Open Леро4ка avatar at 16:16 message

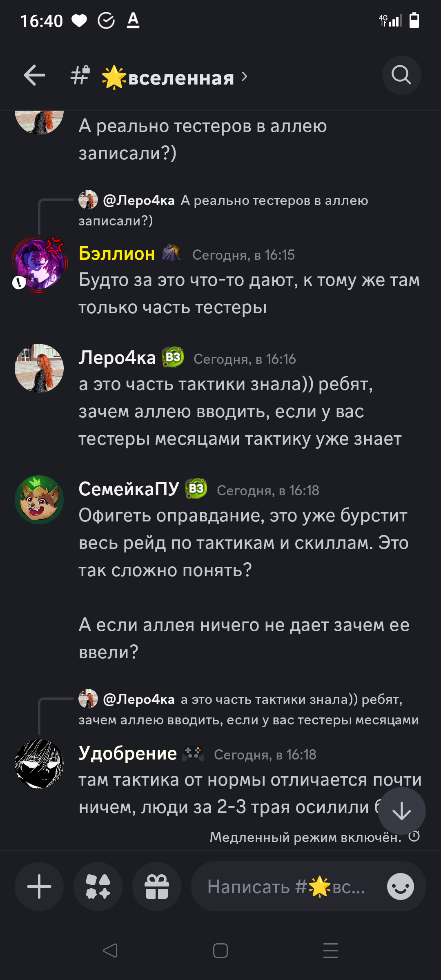[x=39, y=368]
